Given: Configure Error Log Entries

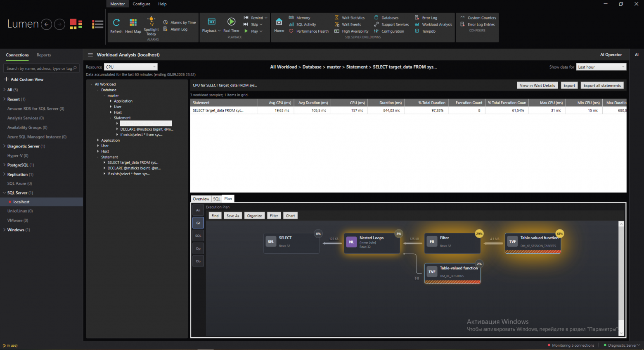Looking at the screenshot, I should click(478, 24).
